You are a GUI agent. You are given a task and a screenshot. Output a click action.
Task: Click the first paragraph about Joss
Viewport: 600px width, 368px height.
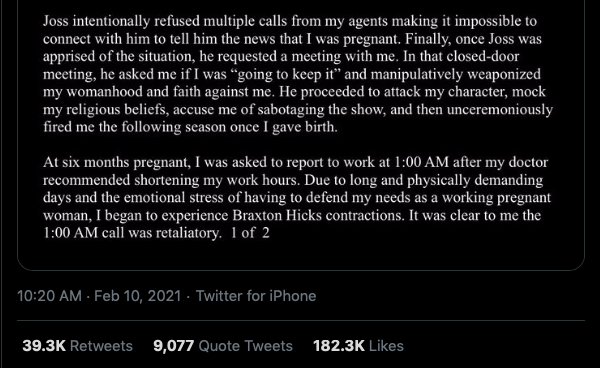[298, 74]
